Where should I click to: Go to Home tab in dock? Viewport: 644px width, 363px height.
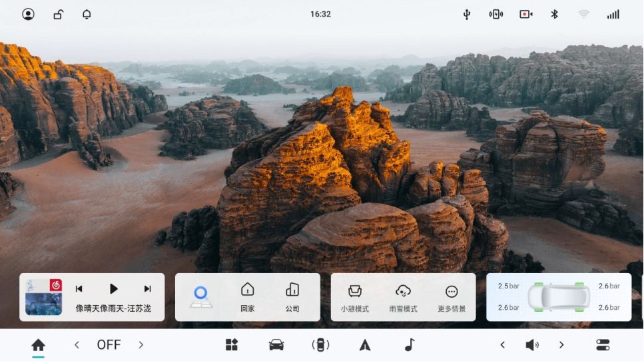pyautogui.click(x=38, y=344)
